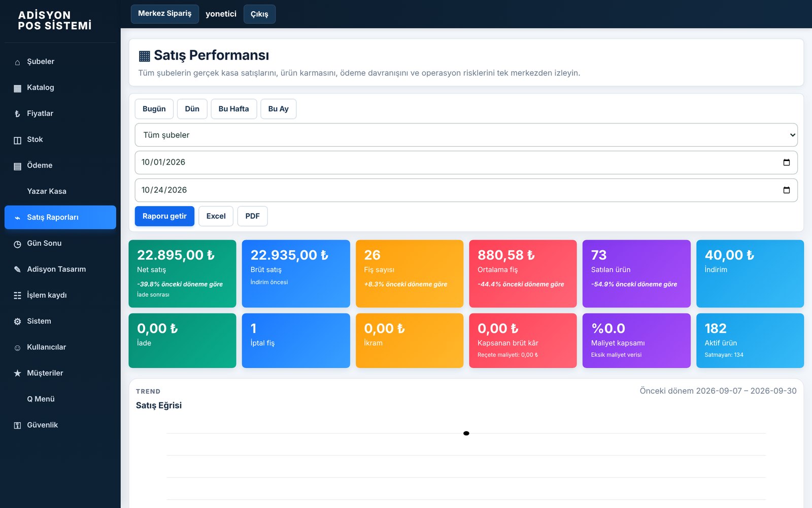Image resolution: width=812 pixels, height=508 pixels.
Task: Click the Müşteriler star icon
Action: [x=17, y=373]
